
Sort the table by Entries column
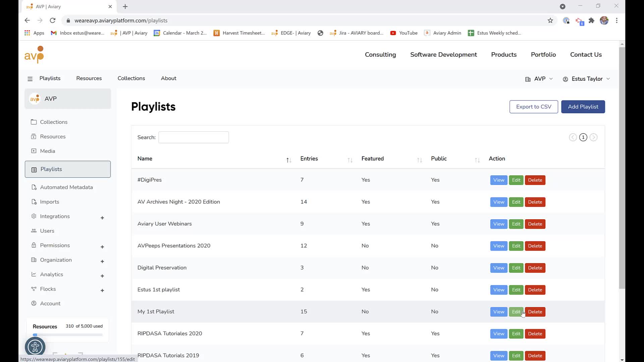coord(350,160)
